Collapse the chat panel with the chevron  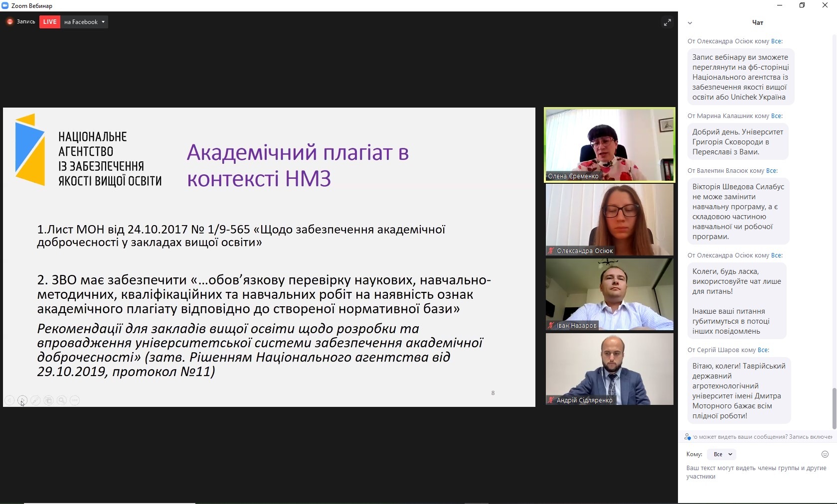[690, 23]
